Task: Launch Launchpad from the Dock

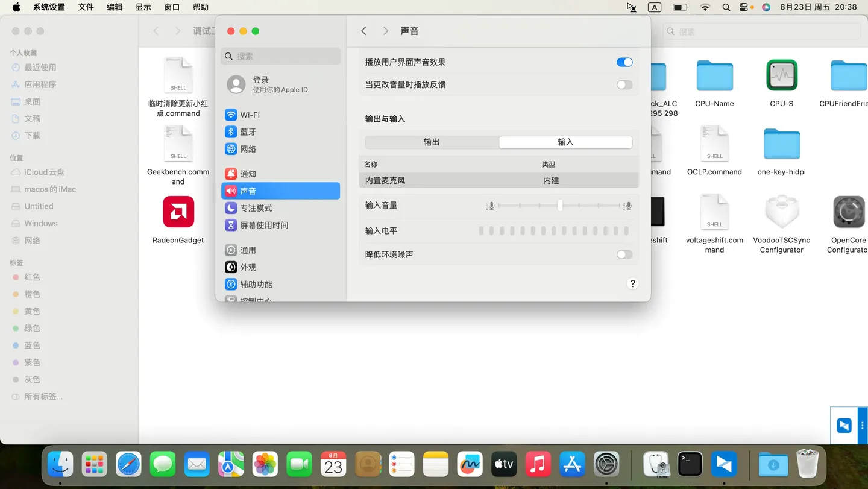Action: click(x=94, y=464)
